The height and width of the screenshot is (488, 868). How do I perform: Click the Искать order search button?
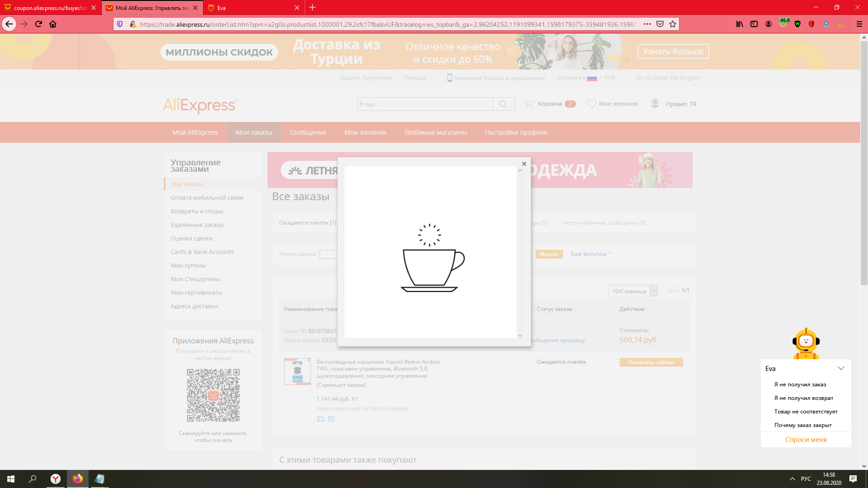point(549,254)
